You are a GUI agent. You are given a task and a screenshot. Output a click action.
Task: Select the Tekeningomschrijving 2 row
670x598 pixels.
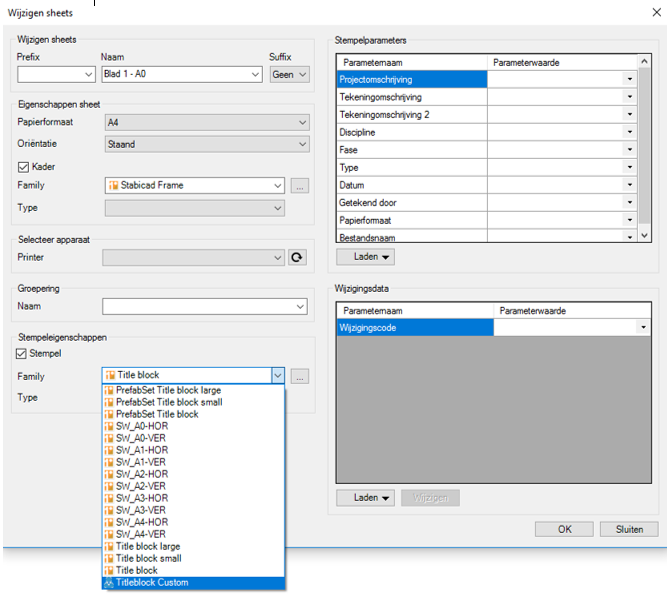tap(412, 115)
